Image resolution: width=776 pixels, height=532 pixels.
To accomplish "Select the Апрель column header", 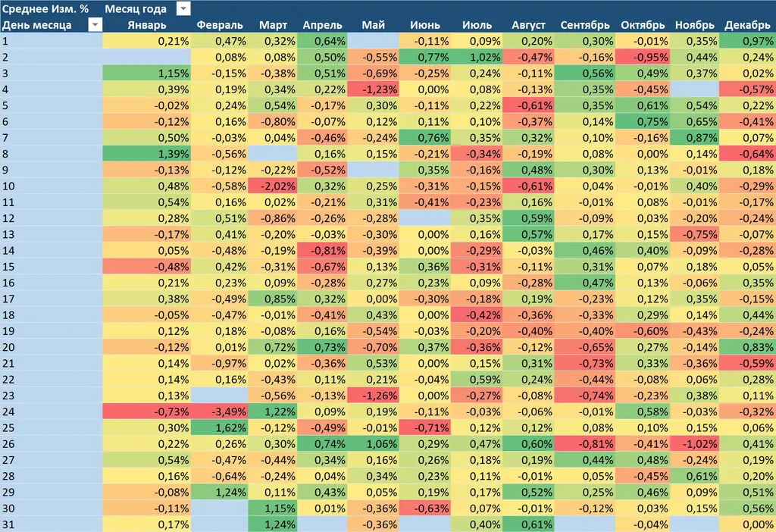I will [323, 25].
